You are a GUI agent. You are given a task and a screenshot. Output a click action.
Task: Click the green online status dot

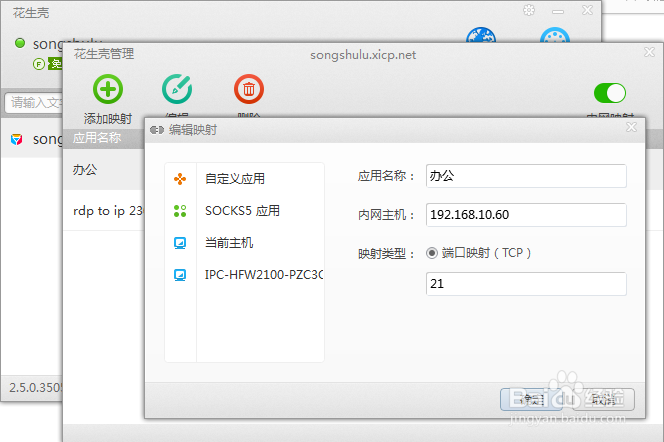pos(20,43)
